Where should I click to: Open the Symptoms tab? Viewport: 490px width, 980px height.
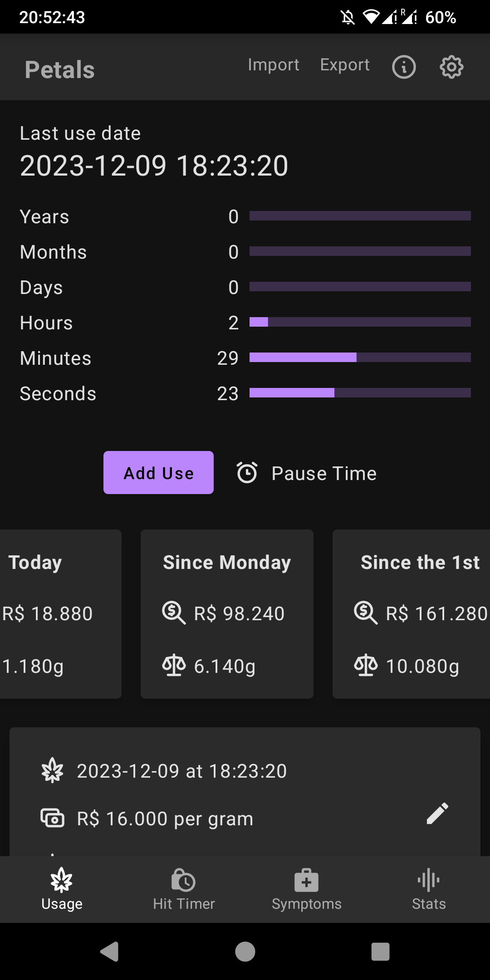tap(306, 889)
